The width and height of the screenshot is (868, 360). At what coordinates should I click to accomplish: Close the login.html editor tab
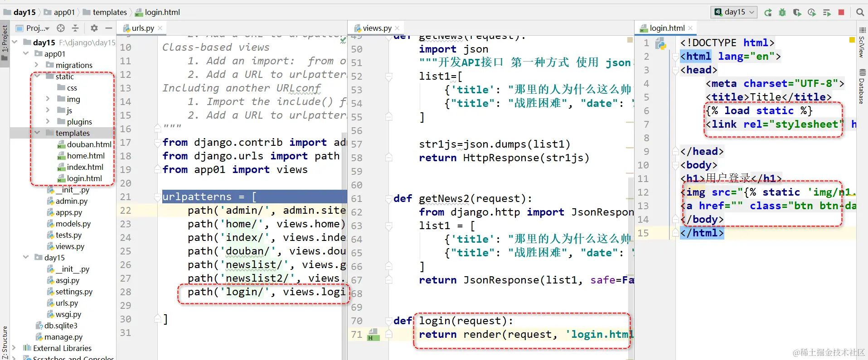click(690, 28)
